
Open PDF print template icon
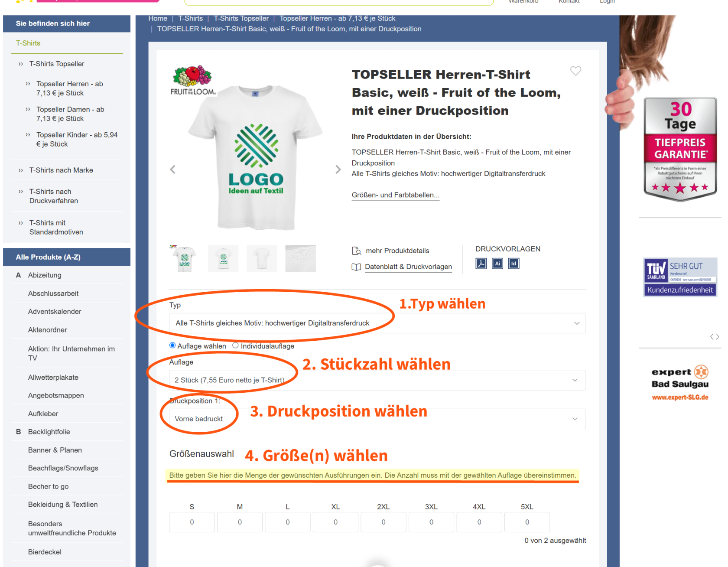point(481,264)
